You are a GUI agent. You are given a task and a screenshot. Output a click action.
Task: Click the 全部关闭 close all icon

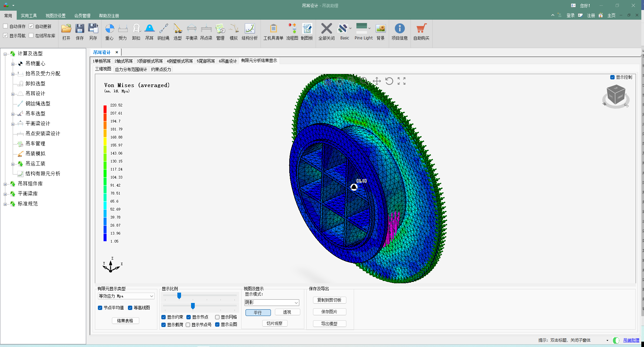(326, 32)
